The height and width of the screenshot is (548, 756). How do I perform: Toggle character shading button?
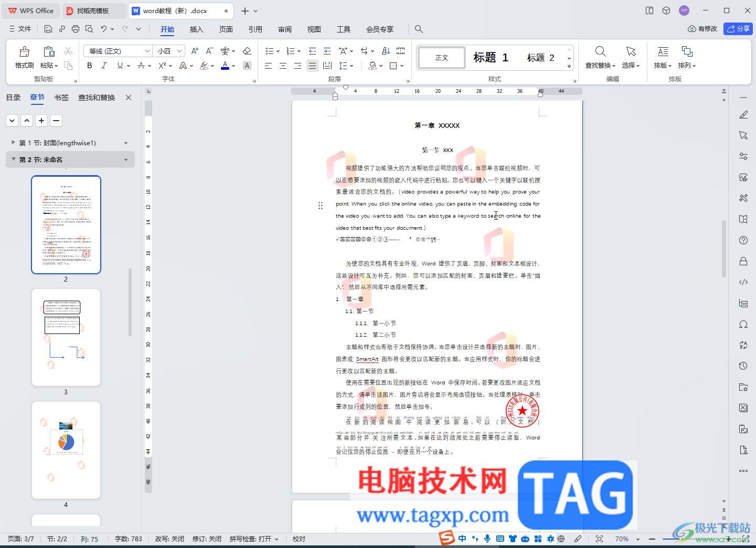pyautogui.click(x=247, y=66)
